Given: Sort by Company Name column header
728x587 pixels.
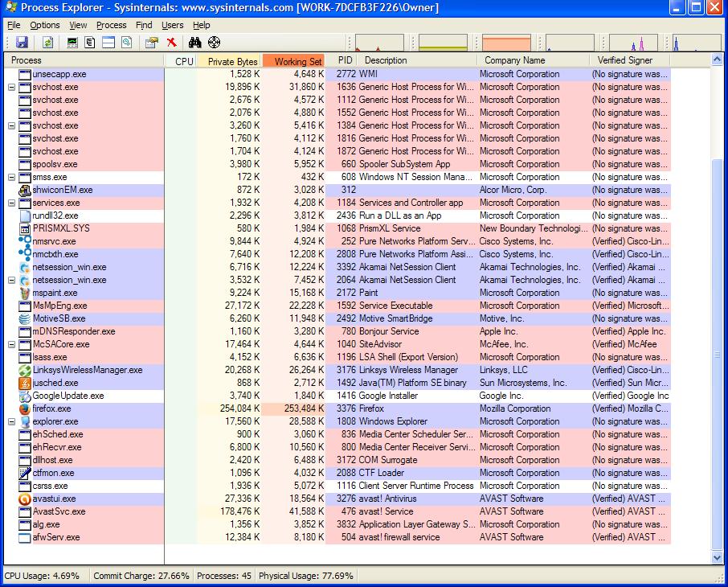Looking at the screenshot, I should 534,60.
